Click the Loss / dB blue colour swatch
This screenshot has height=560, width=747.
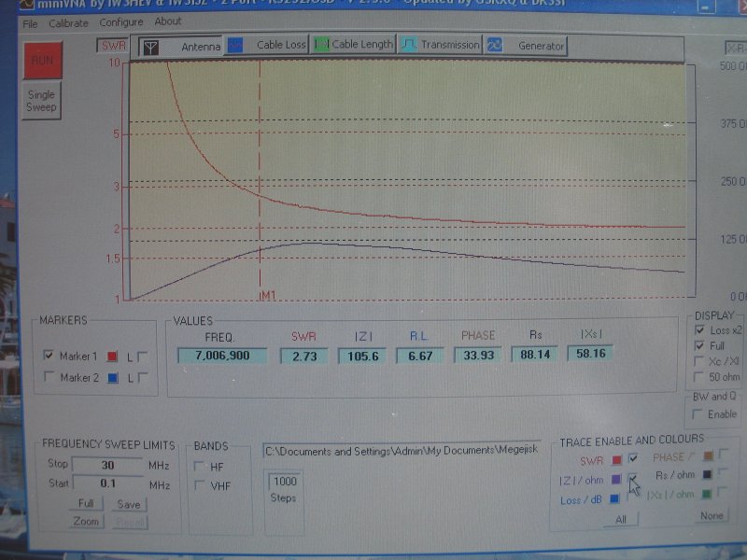coord(614,498)
